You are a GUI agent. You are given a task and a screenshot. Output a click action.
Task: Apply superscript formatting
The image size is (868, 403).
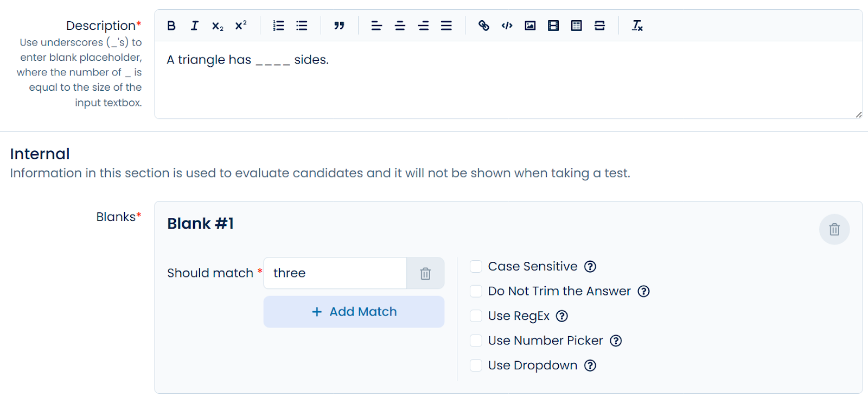pyautogui.click(x=241, y=26)
